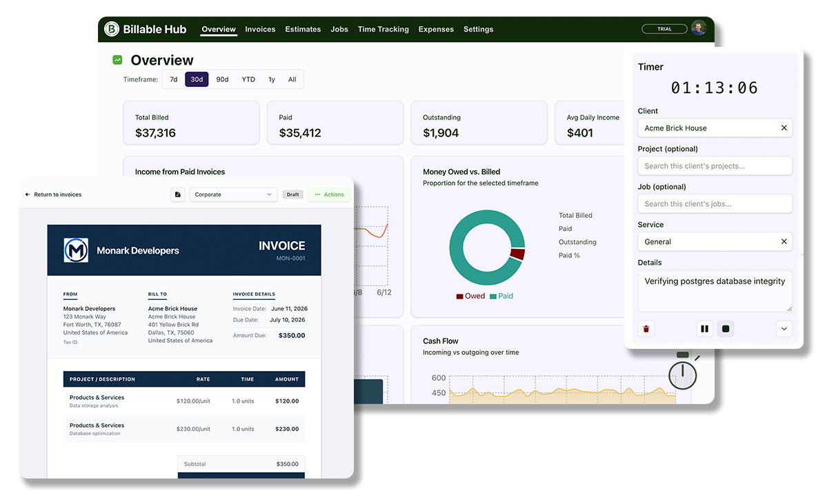Delete the timer with trash icon
The image size is (816, 504).
pos(646,329)
